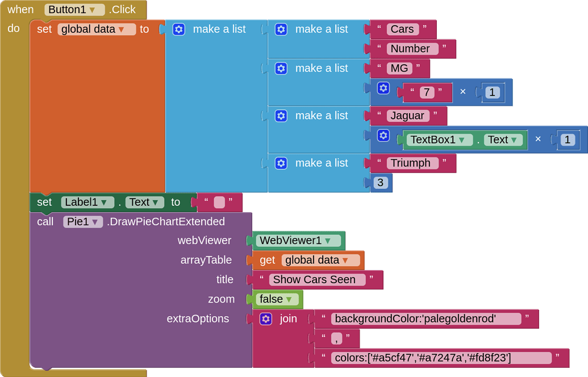
Task: Click the "Triumph" text string field
Action: (x=412, y=163)
